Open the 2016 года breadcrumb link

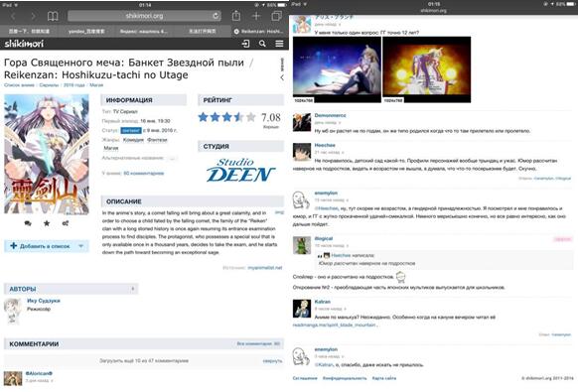[x=74, y=85]
